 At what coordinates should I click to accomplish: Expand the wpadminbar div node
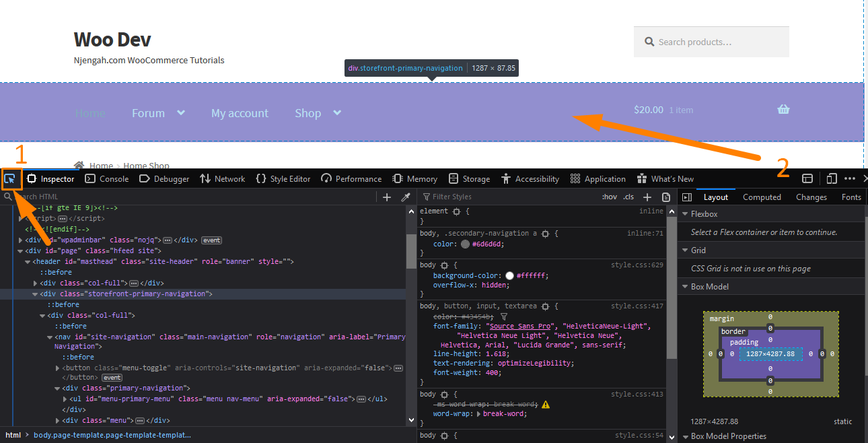coord(20,240)
